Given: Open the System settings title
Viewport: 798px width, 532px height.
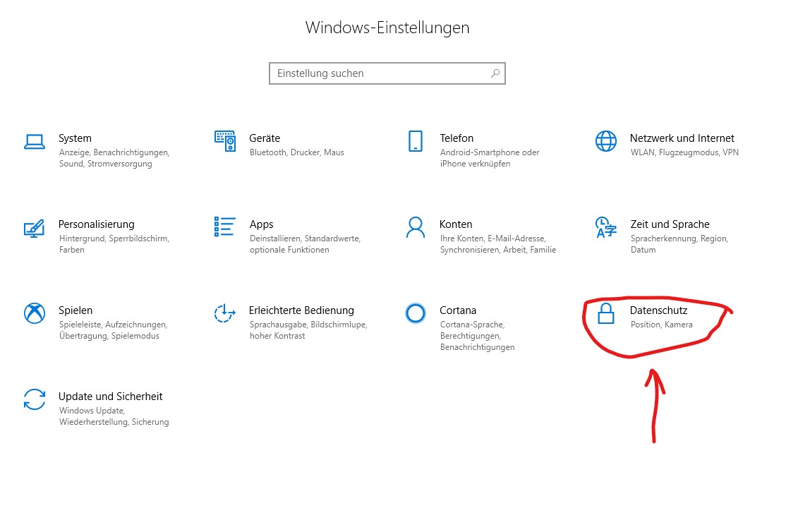Looking at the screenshot, I should coord(75,138).
